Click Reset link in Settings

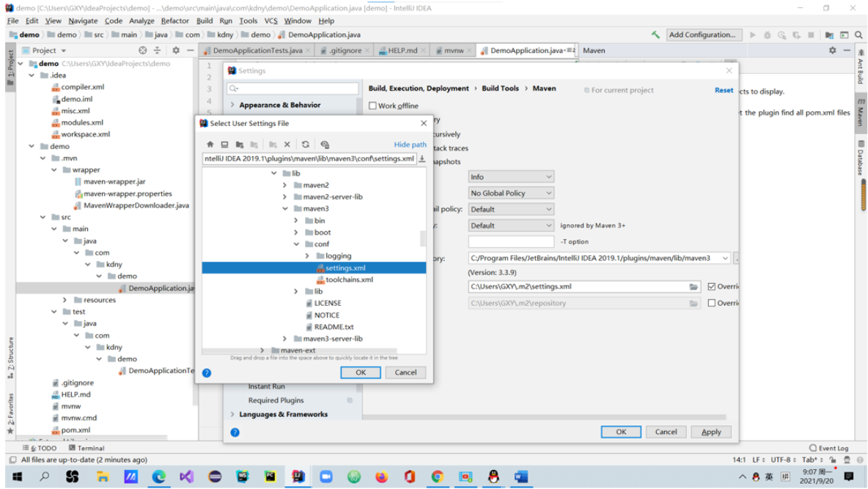724,89
